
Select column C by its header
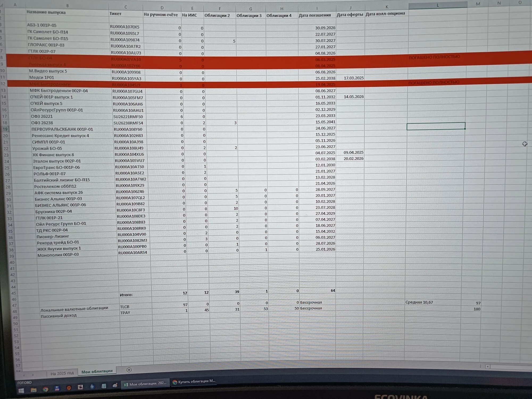pos(126,7)
